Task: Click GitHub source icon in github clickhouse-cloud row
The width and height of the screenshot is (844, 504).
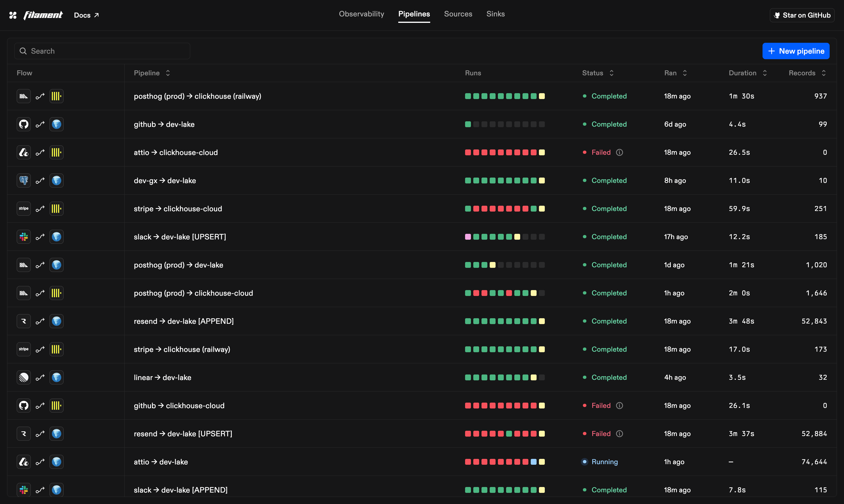Action: (x=24, y=406)
